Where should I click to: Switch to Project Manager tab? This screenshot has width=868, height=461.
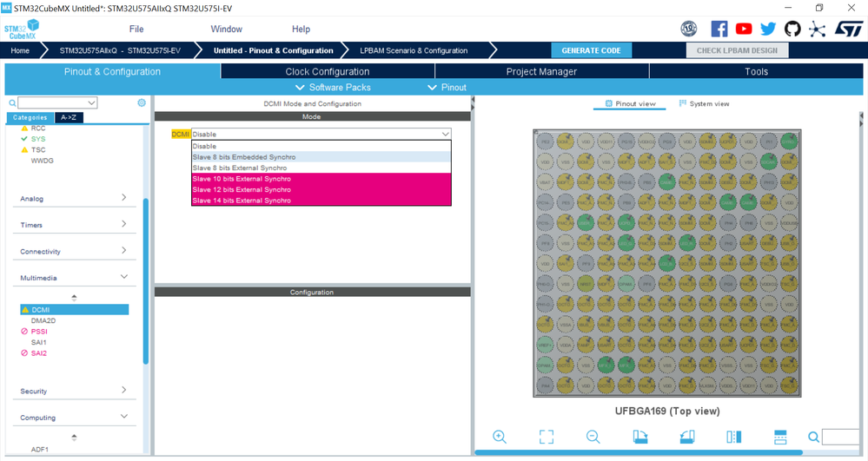coord(541,71)
